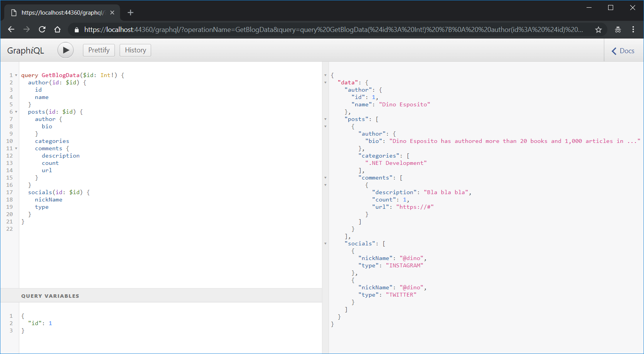Click GetBlogData in query line 1
This screenshot has height=354, width=644.
tap(61, 75)
